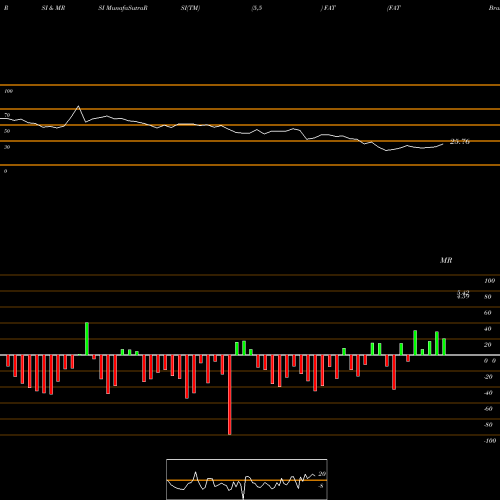Click the '(5,5' parameter text in header
Image resolution: width=500 pixels, height=500 pixels.
(x=257, y=8)
